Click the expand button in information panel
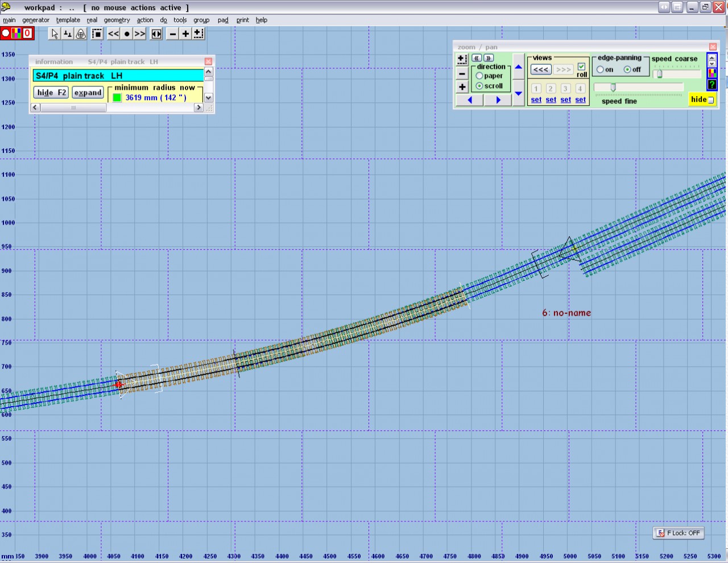 coord(88,93)
